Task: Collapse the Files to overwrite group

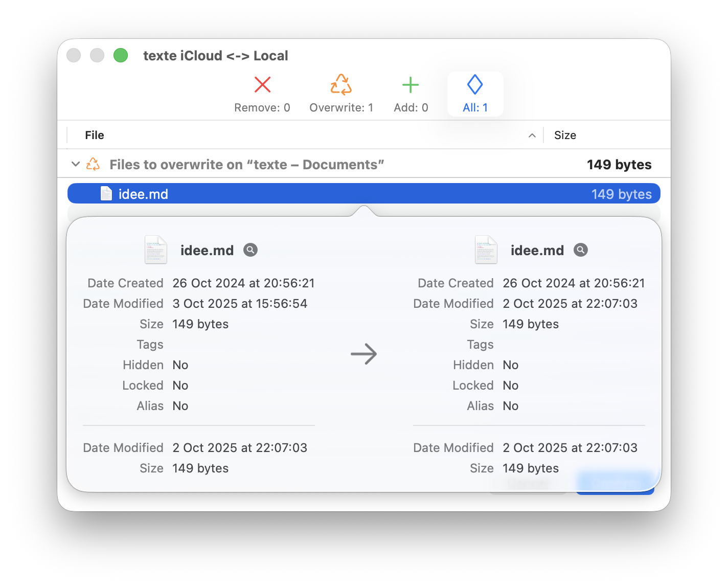Action: pos(76,164)
